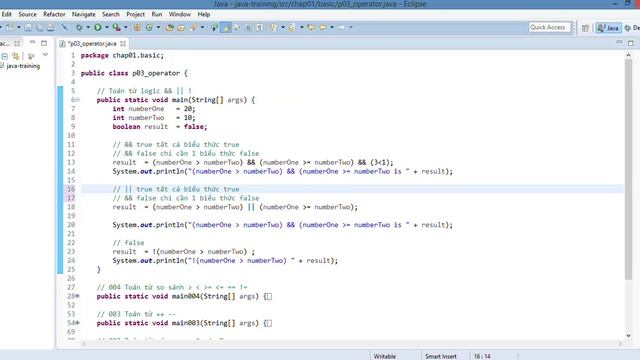Click the Last Edit Location arrow
Viewport: 640px width, 360px height.
(x=311, y=27)
